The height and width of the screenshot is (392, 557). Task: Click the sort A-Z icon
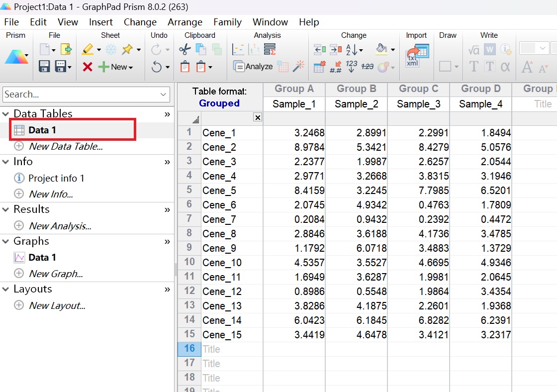[352, 50]
